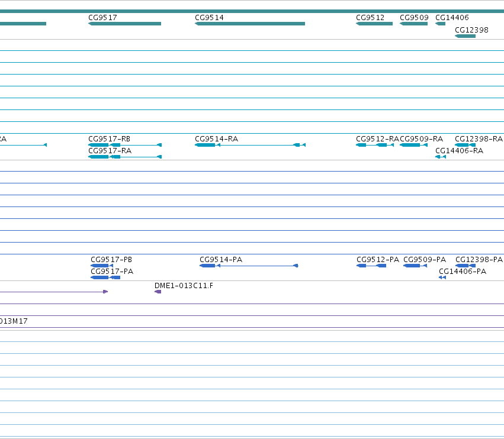Select the CG14406-RA transcript glyph
Viewport: 504px width, 439px height.
click(441, 157)
